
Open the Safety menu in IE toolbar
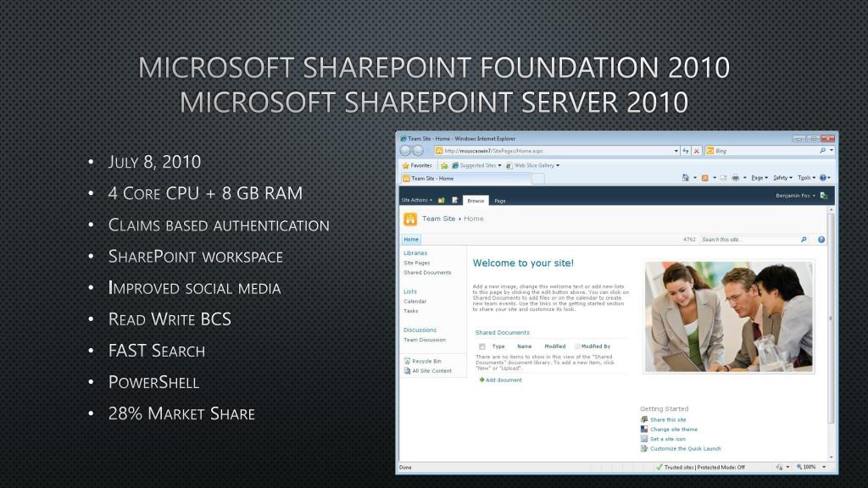782,178
